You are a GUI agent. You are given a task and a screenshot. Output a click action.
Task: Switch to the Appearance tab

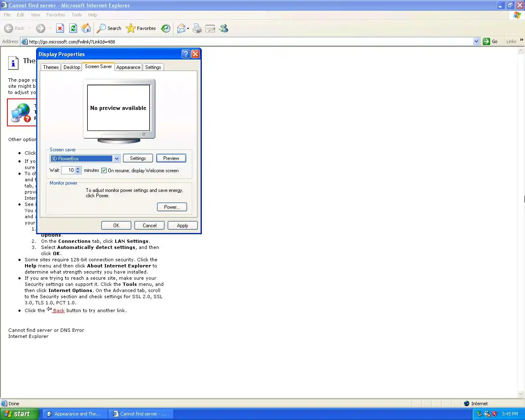coord(128,67)
